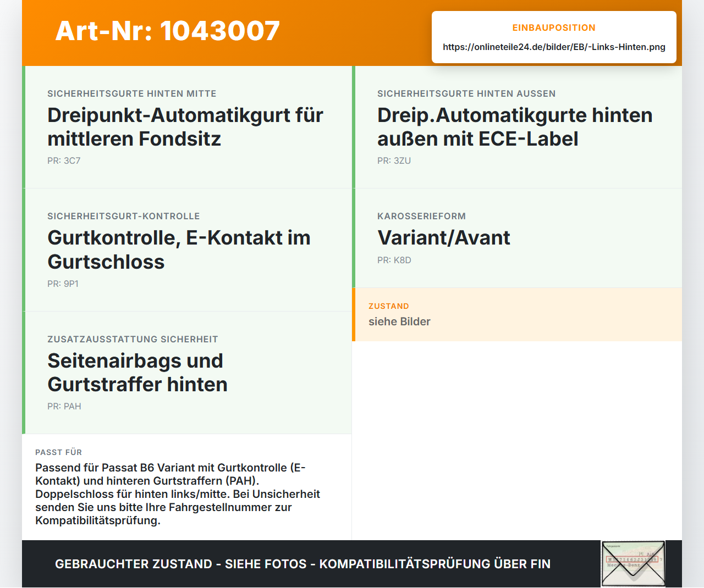Click the envelope thumbnail in footer
Screen dimensions: 704x588
[x=633, y=564]
